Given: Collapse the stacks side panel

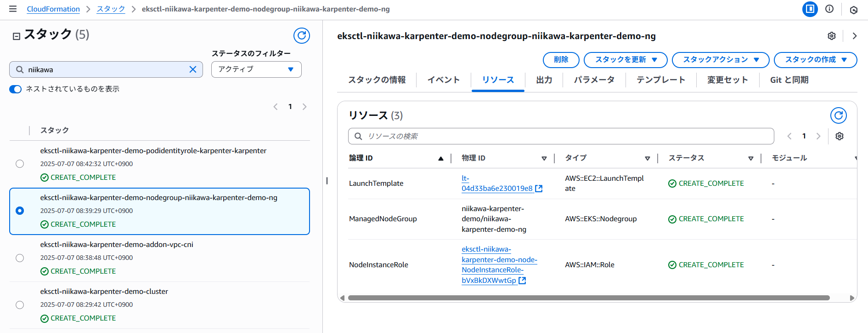Looking at the screenshot, I should [17, 36].
